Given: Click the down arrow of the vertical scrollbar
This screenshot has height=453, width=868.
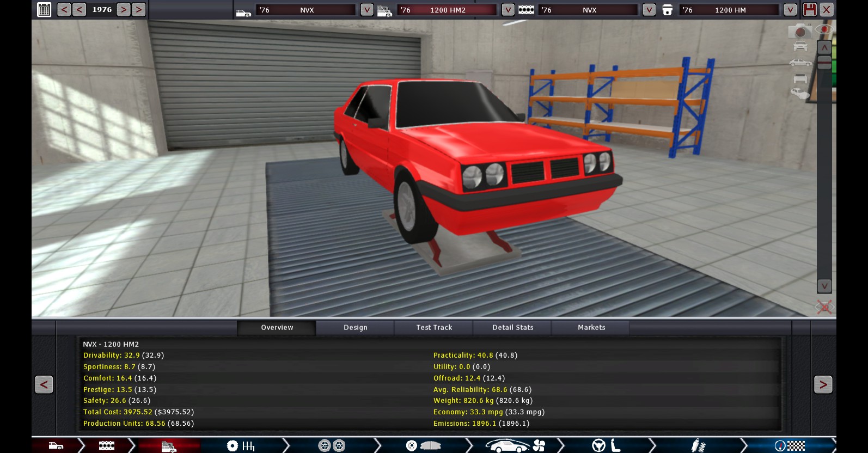Looking at the screenshot, I should tap(824, 286).
